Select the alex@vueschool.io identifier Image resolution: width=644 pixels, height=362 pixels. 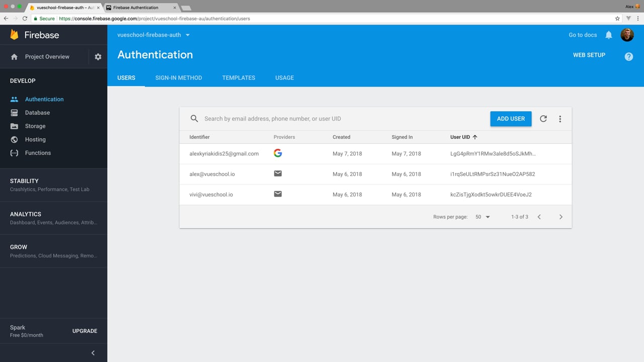click(212, 174)
